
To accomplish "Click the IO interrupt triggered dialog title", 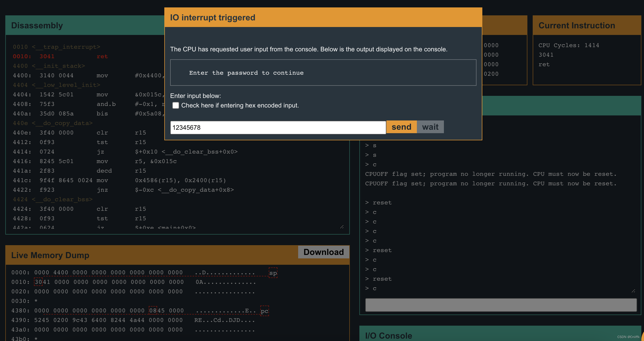I will click(213, 17).
